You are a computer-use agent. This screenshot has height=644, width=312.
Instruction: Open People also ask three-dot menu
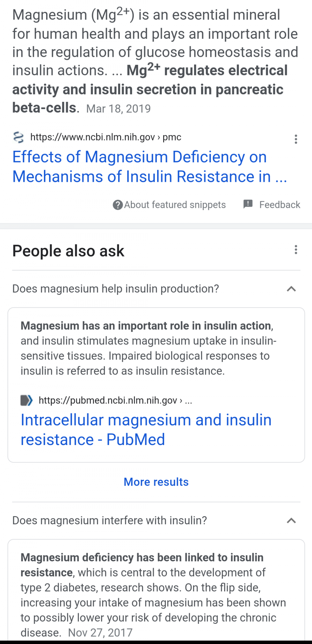[296, 250]
